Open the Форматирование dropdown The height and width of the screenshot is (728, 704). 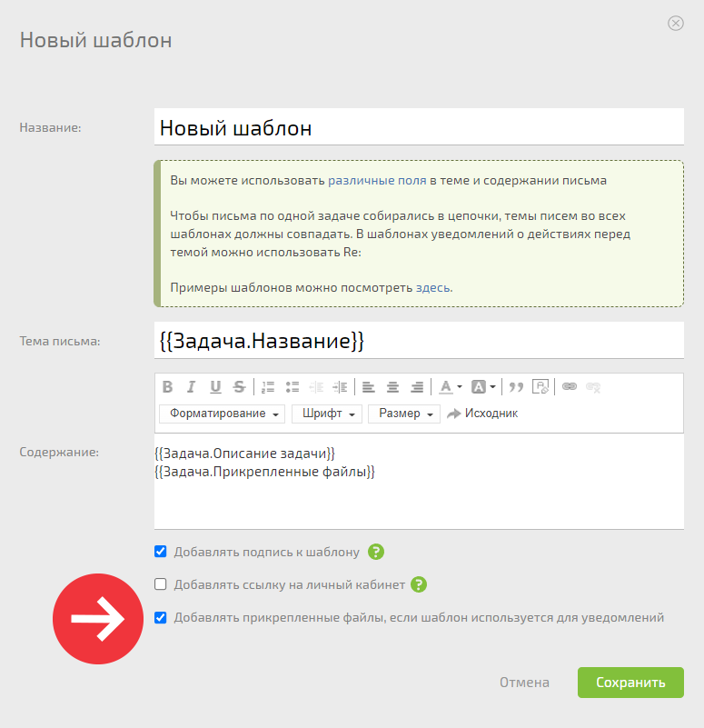pyautogui.click(x=223, y=414)
